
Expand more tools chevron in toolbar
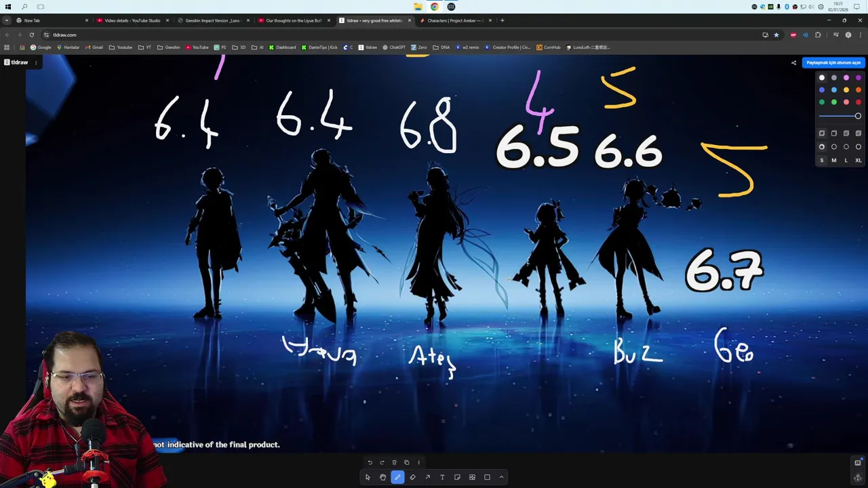pyautogui.click(x=501, y=477)
